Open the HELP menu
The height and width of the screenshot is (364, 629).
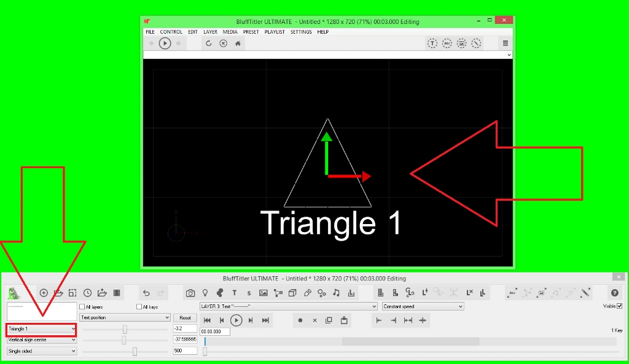click(322, 32)
